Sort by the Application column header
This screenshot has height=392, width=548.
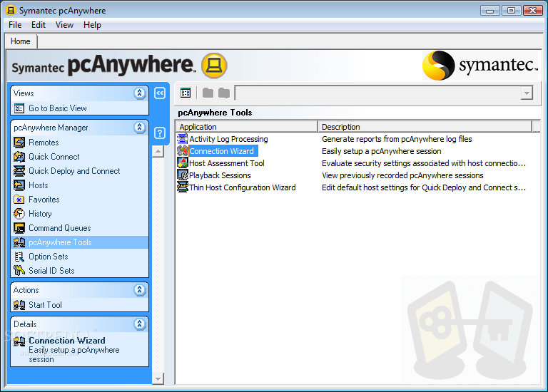pos(246,126)
